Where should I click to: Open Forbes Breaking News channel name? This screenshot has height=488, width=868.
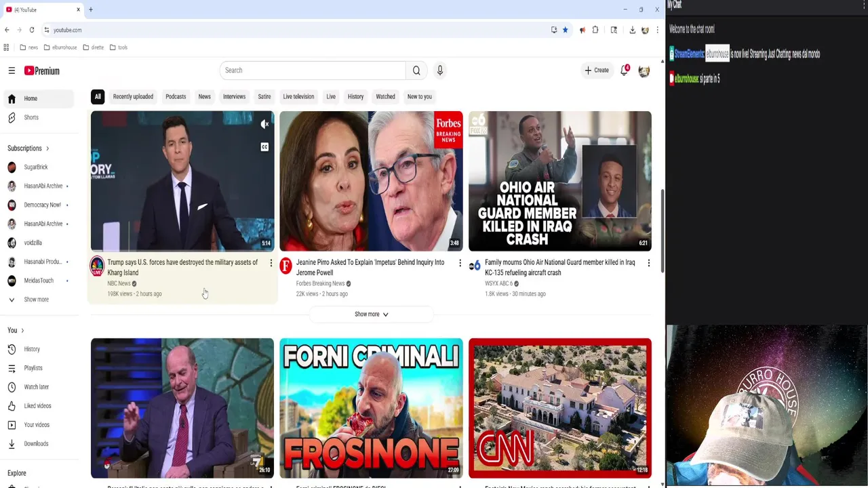tap(320, 283)
